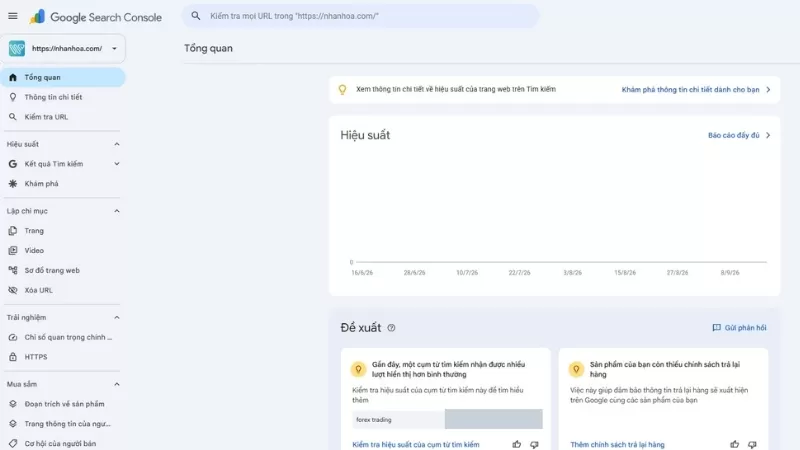
Task: Click the speedometer Core Web Vitals icon
Action: point(13,337)
